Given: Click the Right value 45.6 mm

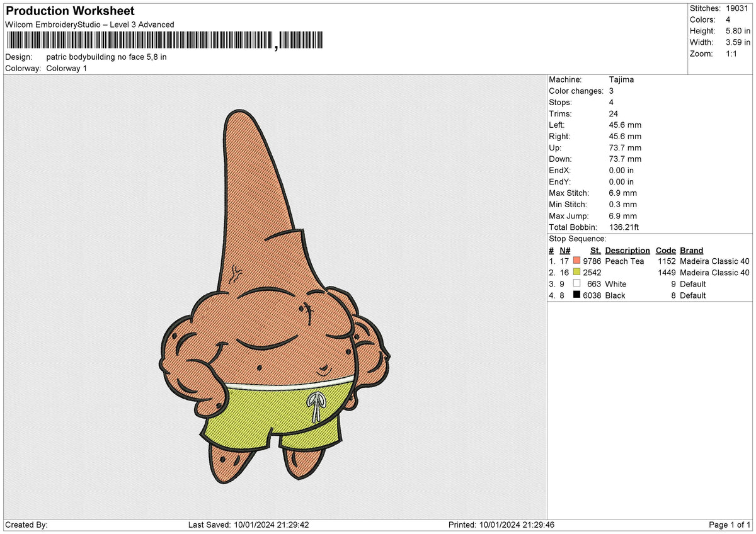Looking at the screenshot, I should coord(625,136).
